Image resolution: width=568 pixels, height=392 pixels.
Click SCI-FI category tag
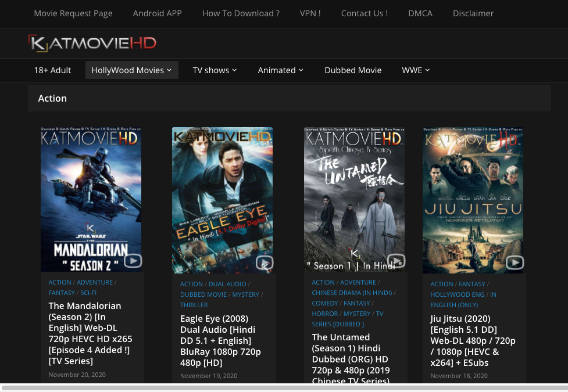point(88,293)
